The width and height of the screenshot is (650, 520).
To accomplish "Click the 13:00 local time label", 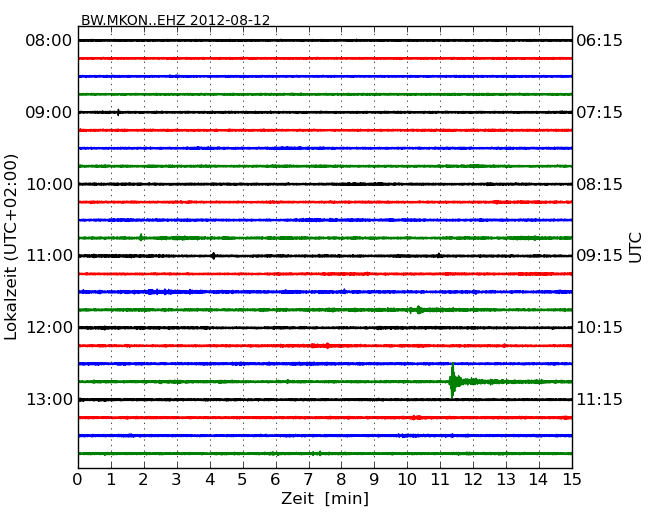I will pos(49,399).
